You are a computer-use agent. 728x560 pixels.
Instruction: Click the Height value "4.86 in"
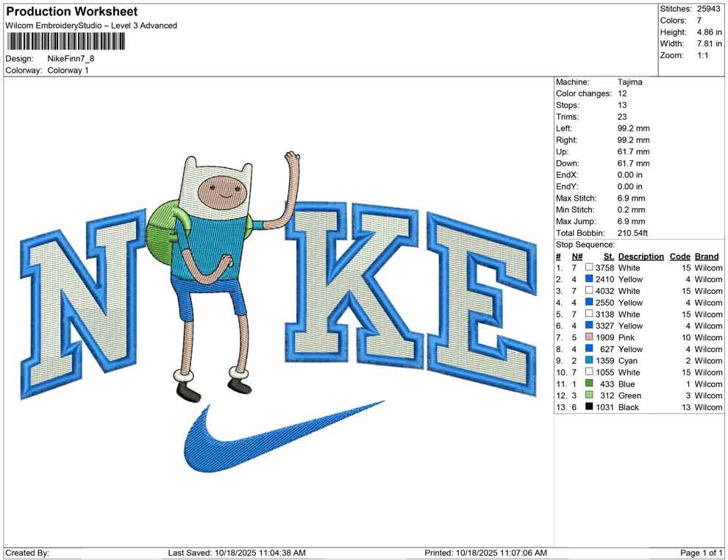click(709, 32)
